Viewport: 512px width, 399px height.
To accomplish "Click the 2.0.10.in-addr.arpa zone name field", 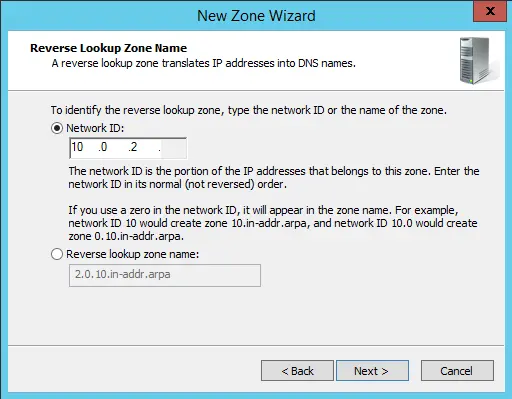I will [x=165, y=275].
